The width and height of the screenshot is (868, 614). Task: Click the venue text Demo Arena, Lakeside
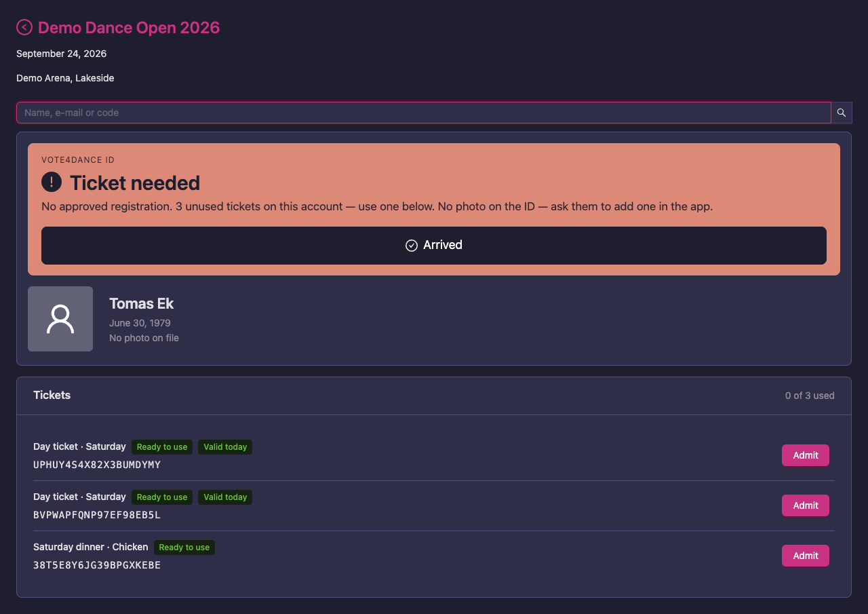point(65,78)
